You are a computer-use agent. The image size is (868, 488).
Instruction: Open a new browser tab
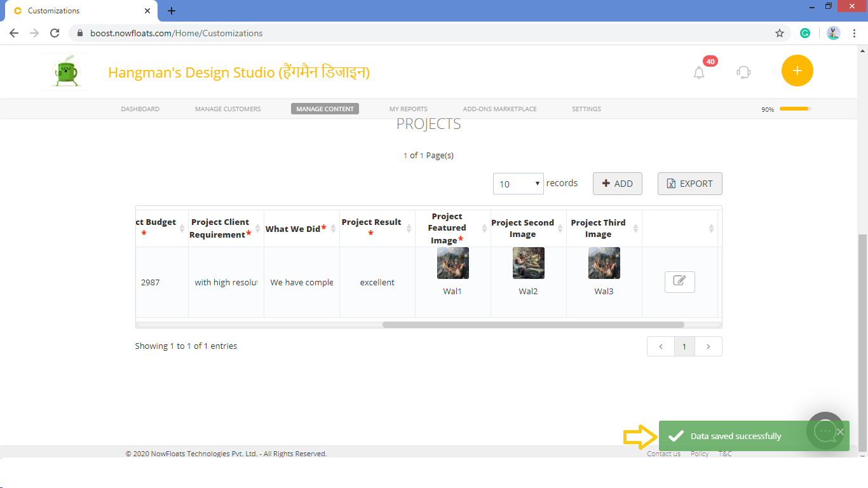tap(172, 11)
